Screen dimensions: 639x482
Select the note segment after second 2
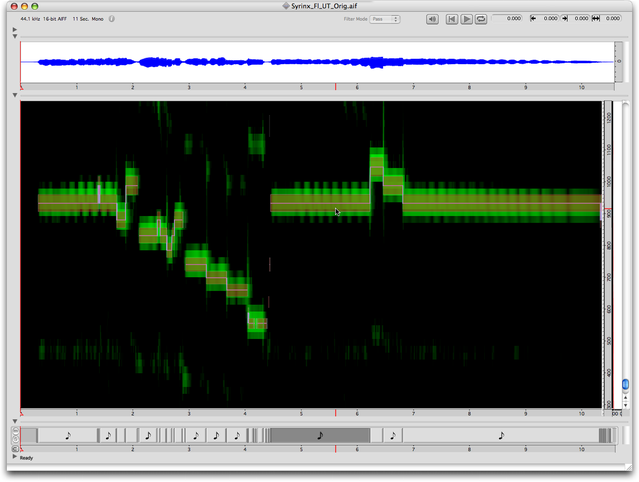pos(148,436)
